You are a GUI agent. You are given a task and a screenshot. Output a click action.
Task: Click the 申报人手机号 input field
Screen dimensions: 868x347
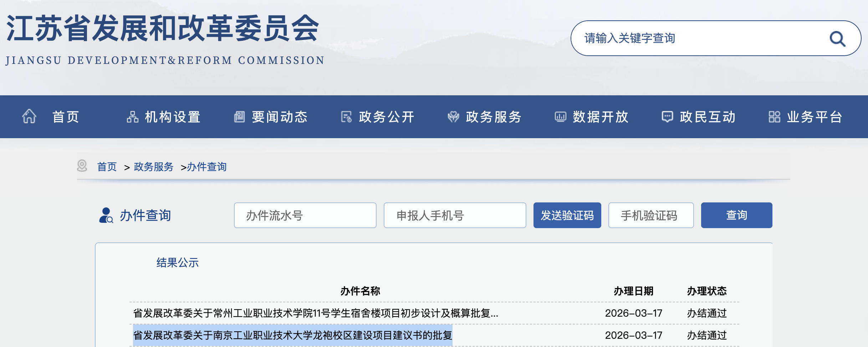pyautogui.click(x=455, y=215)
